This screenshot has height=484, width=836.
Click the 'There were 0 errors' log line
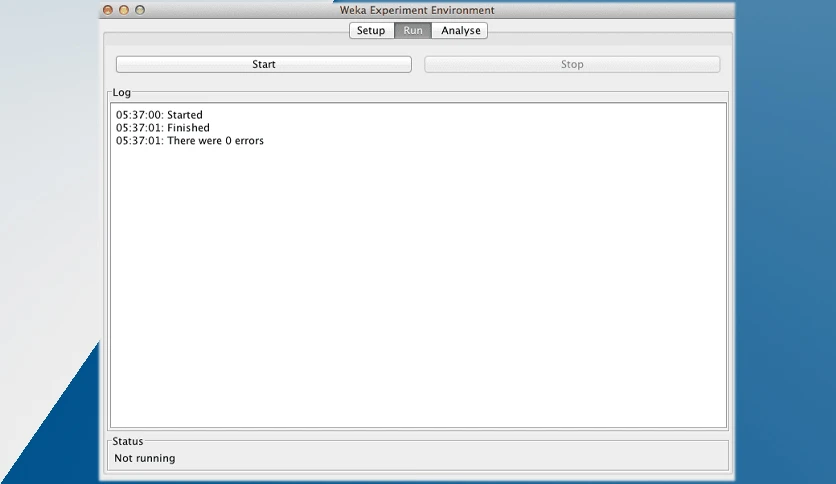point(190,140)
